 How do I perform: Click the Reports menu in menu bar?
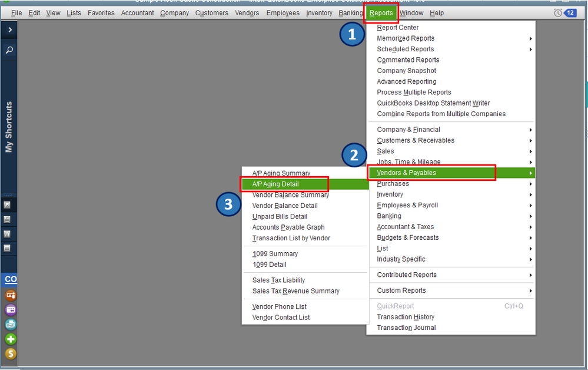pyautogui.click(x=381, y=13)
